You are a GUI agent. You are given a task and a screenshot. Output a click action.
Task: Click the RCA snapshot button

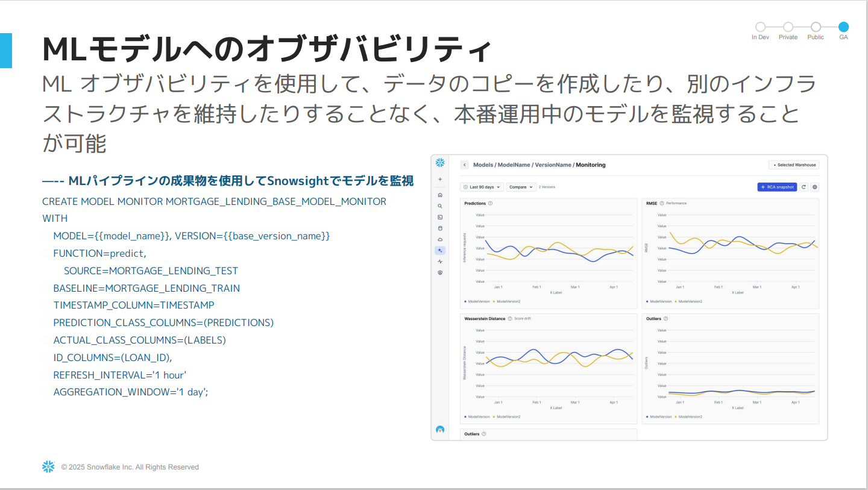click(777, 187)
